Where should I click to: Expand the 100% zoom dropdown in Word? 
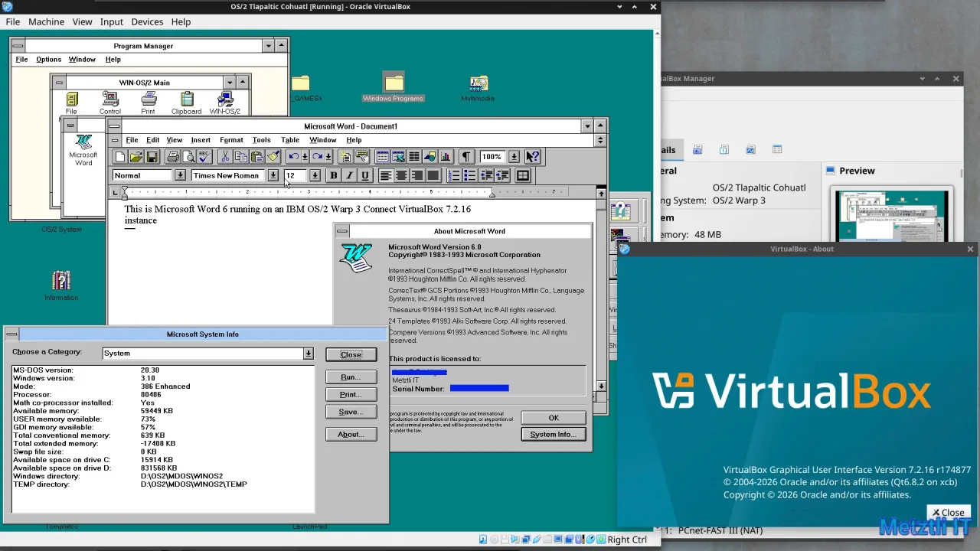pos(514,157)
